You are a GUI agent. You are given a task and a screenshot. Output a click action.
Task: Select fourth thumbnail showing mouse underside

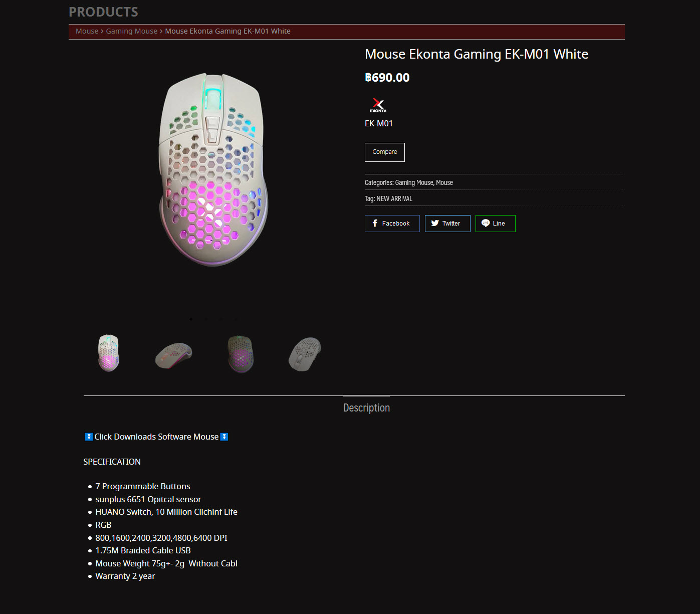305,354
